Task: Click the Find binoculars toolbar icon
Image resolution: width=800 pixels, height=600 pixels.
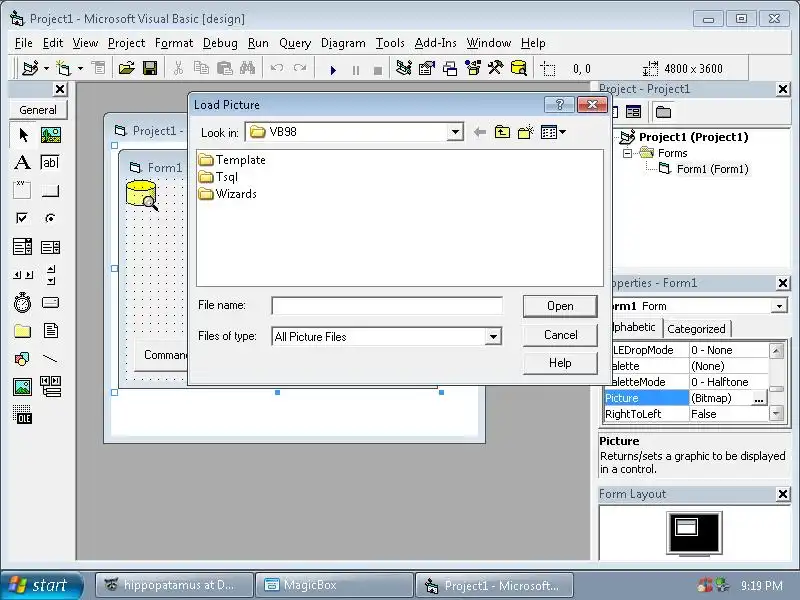Action: [247, 68]
